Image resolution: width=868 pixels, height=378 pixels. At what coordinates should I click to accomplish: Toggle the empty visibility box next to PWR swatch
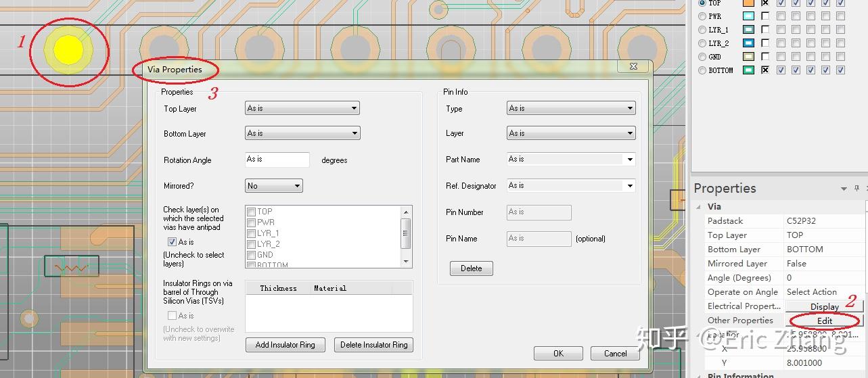(765, 16)
